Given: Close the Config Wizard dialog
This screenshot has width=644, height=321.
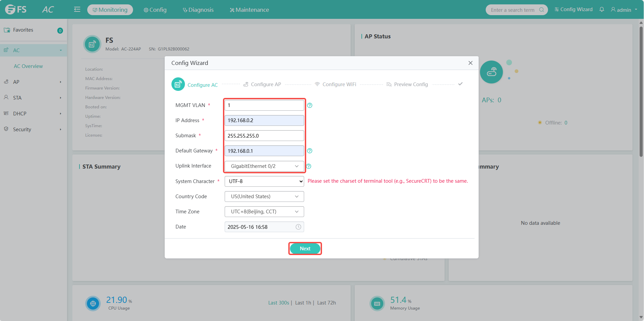Looking at the screenshot, I should point(470,63).
